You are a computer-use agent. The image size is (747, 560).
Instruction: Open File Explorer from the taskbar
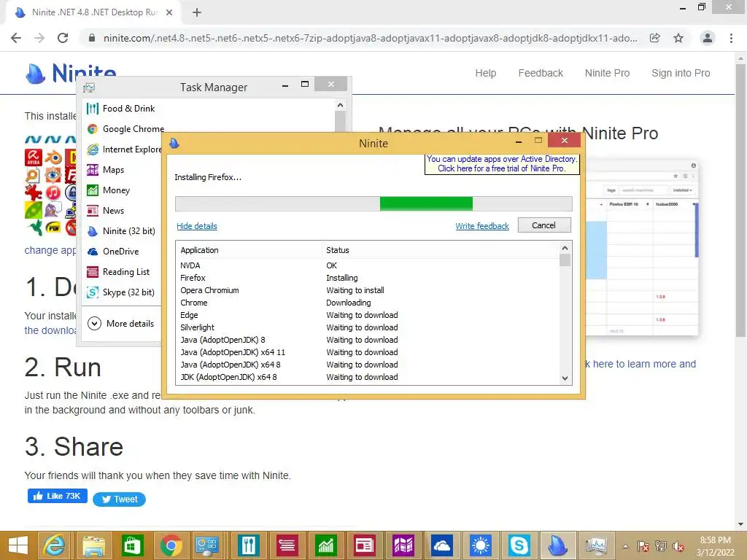(x=94, y=545)
